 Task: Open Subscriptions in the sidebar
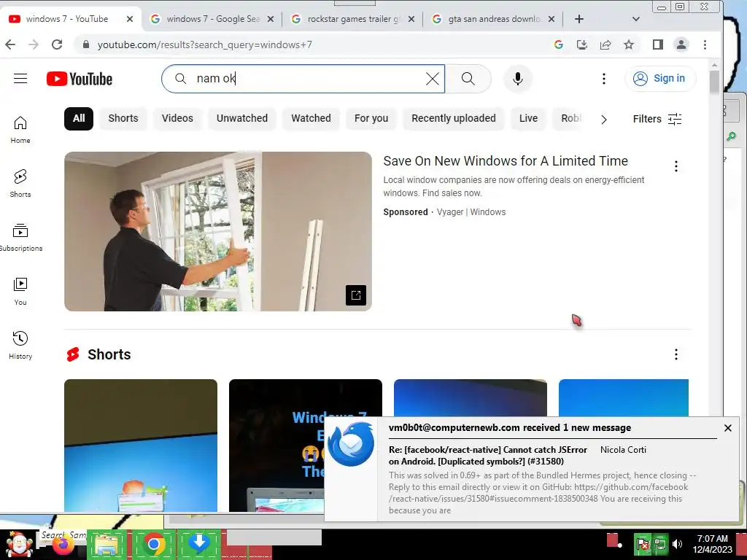pyautogui.click(x=20, y=237)
